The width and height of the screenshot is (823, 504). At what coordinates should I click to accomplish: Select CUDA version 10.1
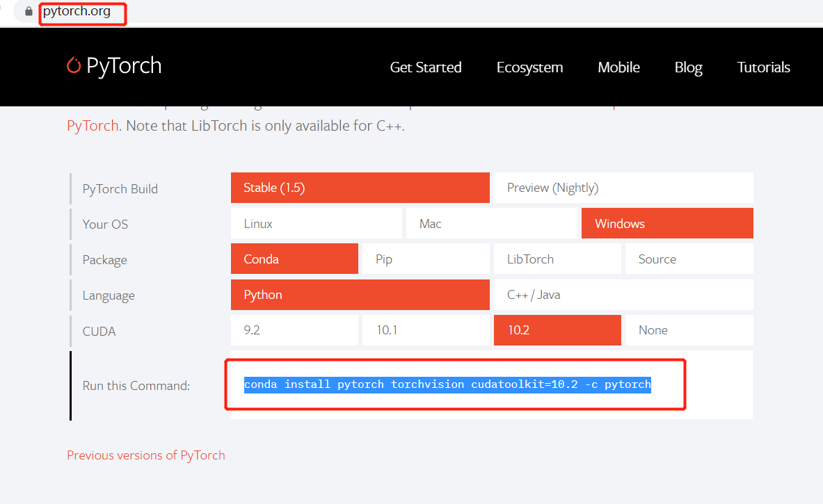(426, 330)
